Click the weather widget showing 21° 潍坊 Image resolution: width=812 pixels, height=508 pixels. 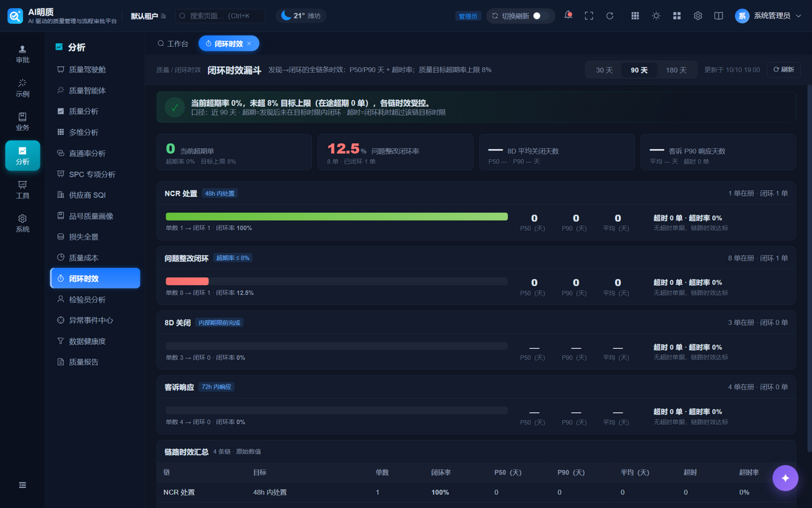(301, 16)
